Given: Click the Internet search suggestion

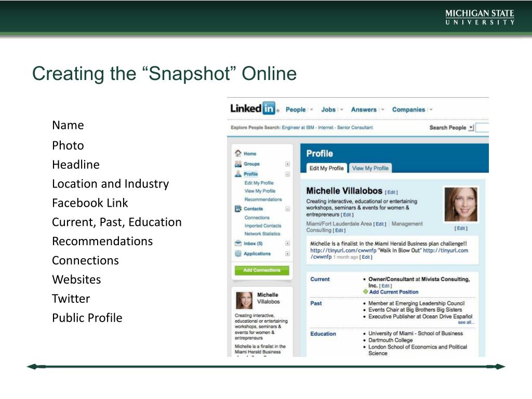Looking at the screenshot, I should tap(326, 128).
